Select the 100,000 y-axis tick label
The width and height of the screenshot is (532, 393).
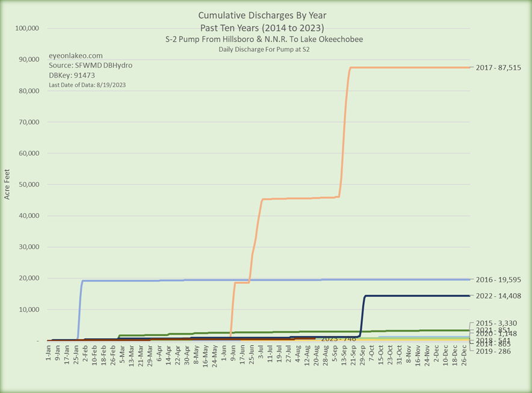point(29,28)
